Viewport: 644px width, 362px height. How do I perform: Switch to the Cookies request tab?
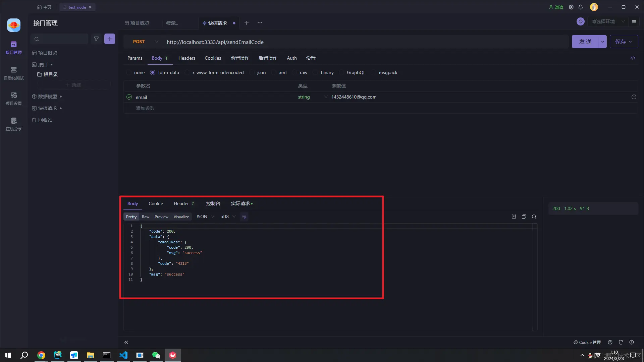(x=213, y=58)
